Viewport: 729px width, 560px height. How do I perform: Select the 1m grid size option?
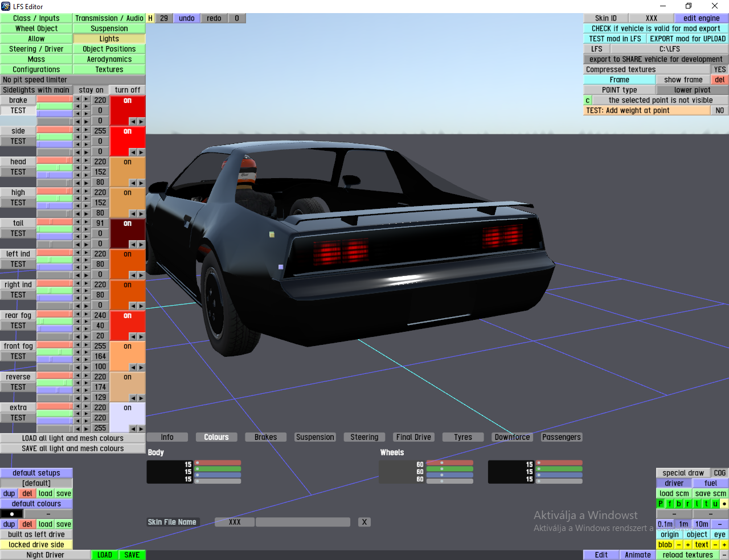[x=683, y=524]
